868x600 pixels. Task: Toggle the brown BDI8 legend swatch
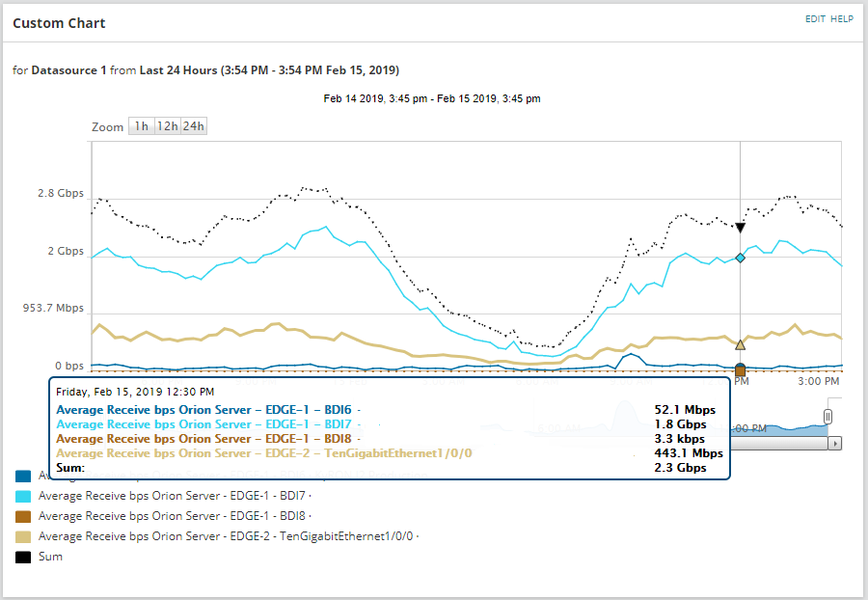23,516
